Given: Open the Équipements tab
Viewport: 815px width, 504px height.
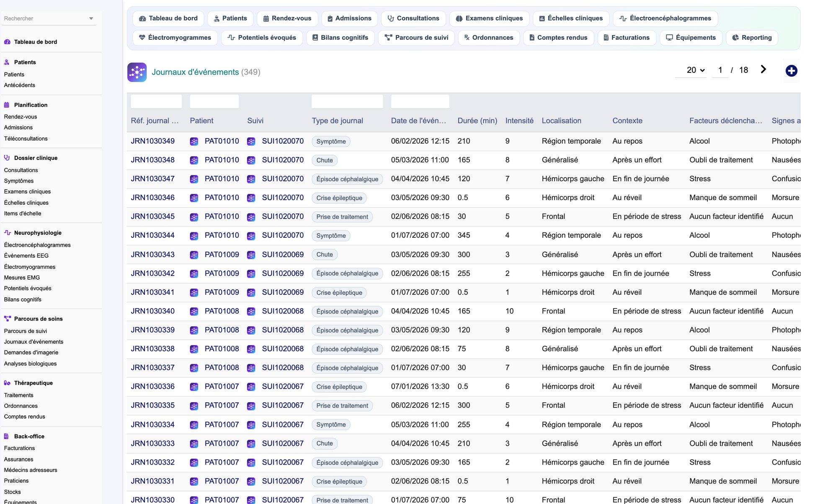Looking at the screenshot, I should tap(691, 38).
